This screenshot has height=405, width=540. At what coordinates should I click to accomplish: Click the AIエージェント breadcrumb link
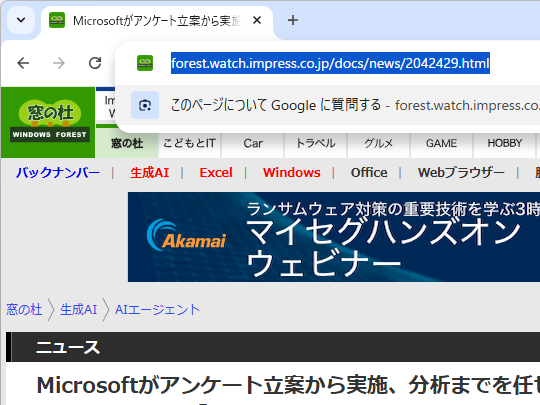[157, 309]
